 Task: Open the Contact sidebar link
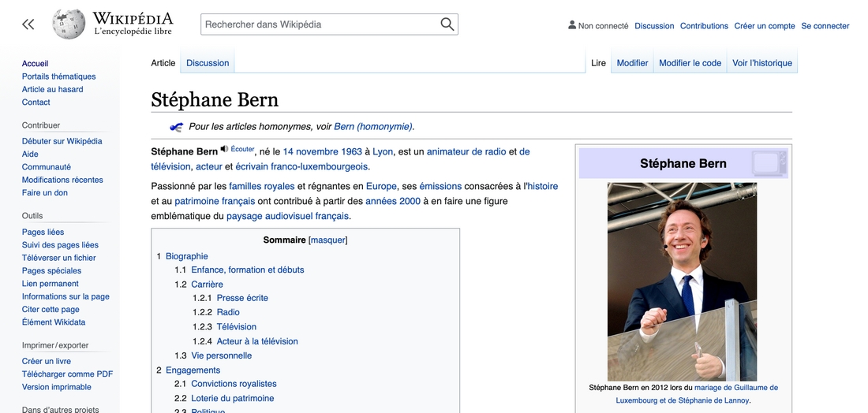(36, 102)
